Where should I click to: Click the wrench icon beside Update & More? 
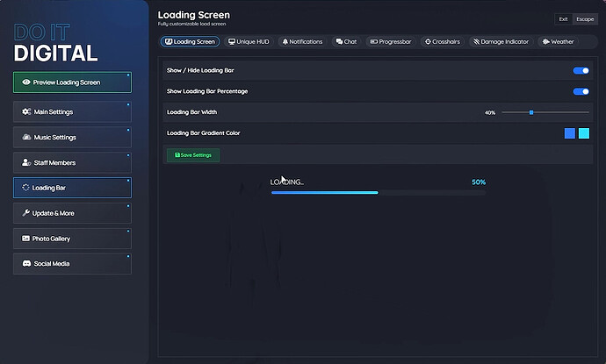(25, 212)
